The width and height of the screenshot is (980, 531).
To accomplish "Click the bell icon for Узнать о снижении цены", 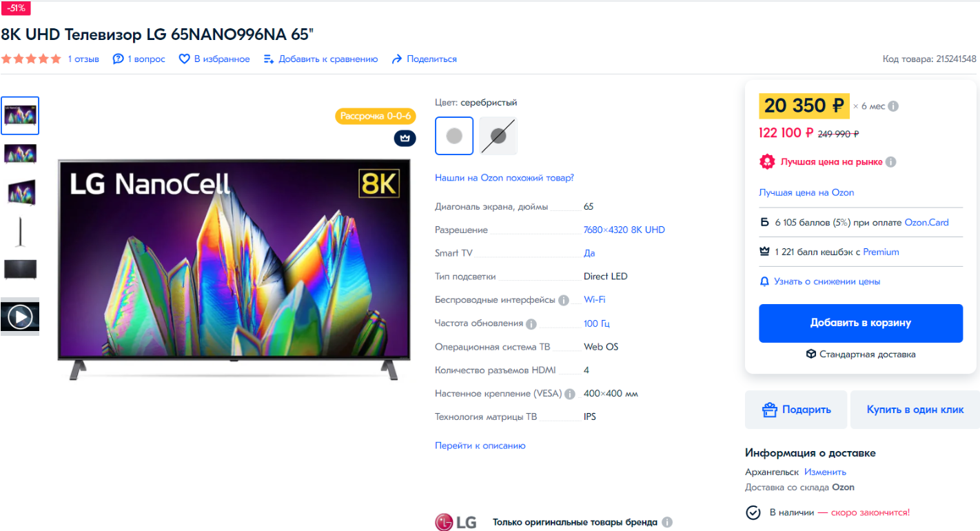I will [x=764, y=281].
